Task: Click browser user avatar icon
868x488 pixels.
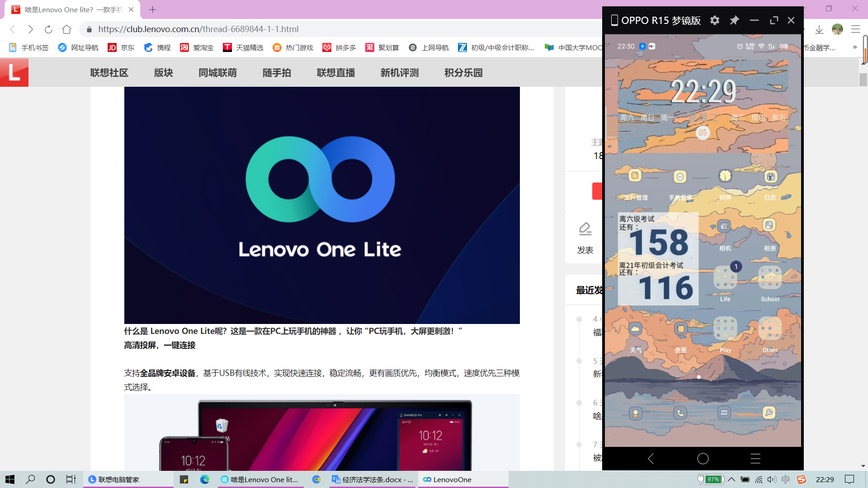Action: pyautogui.click(x=837, y=29)
